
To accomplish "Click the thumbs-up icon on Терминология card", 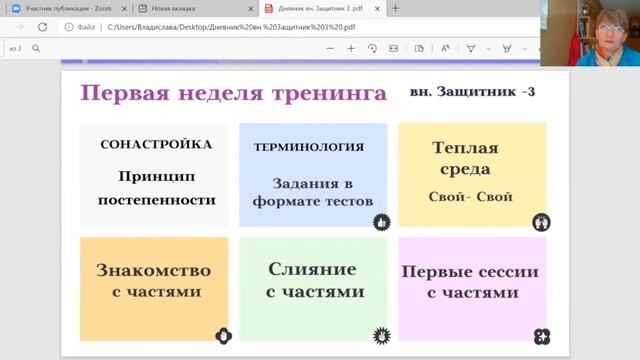I will (x=382, y=222).
